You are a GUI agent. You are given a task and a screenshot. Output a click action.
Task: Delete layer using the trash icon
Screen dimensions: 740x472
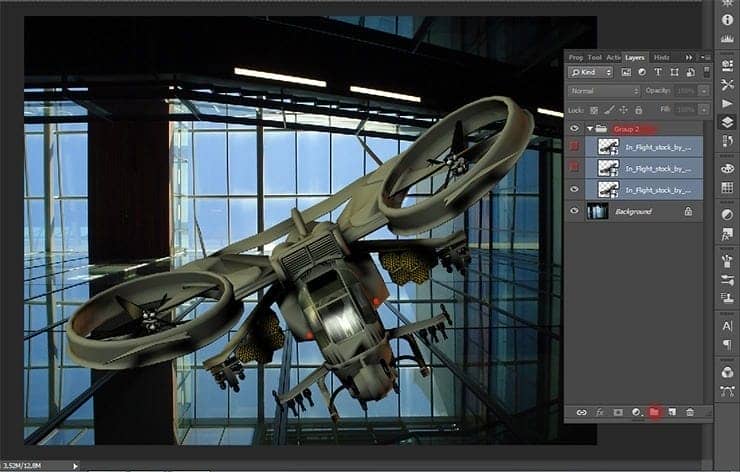[x=690, y=412]
